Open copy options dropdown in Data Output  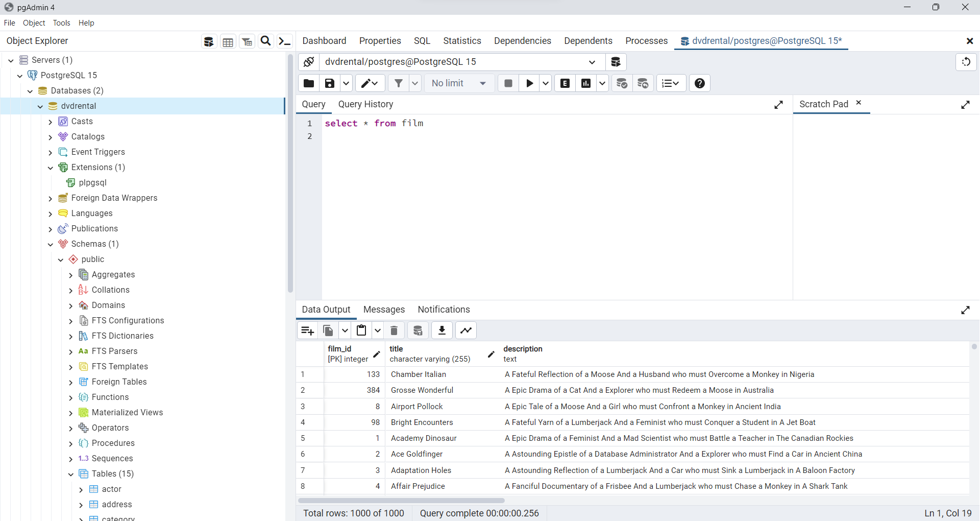[x=345, y=330]
